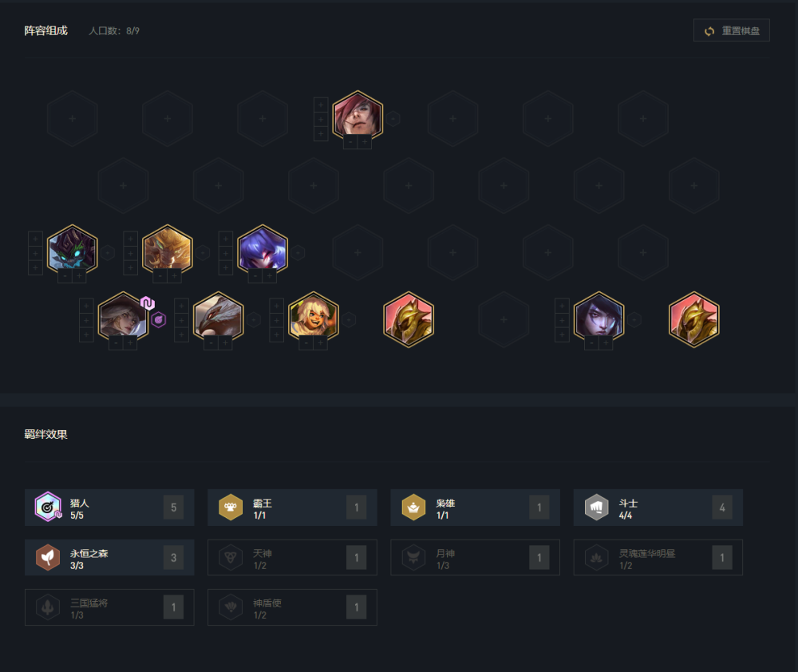The width and height of the screenshot is (798, 672).
Task: Decrease star level of the golden ram champion
Action: point(160,276)
